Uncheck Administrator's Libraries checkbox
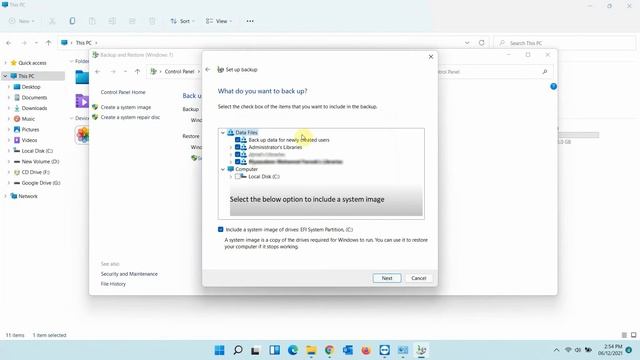 pyautogui.click(x=238, y=147)
